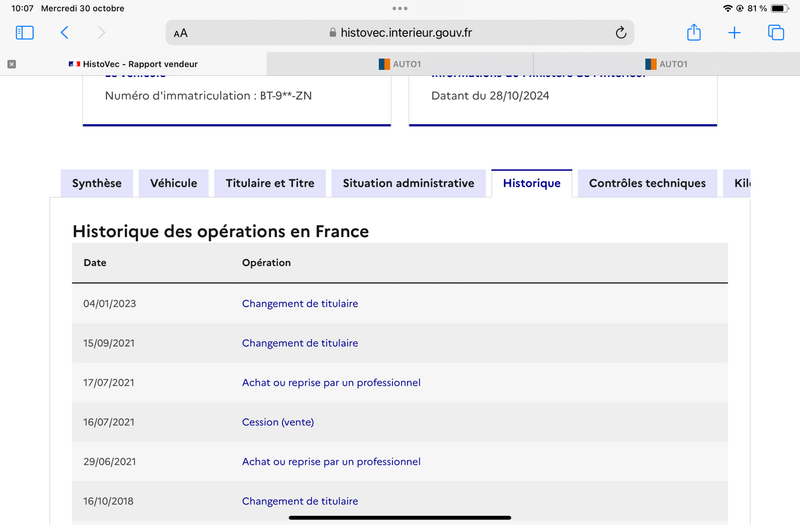Image resolution: width=800 pixels, height=525 pixels.
Task: Switch to the first AUTO1 browser tab
Action: click(x=400, y=64)
